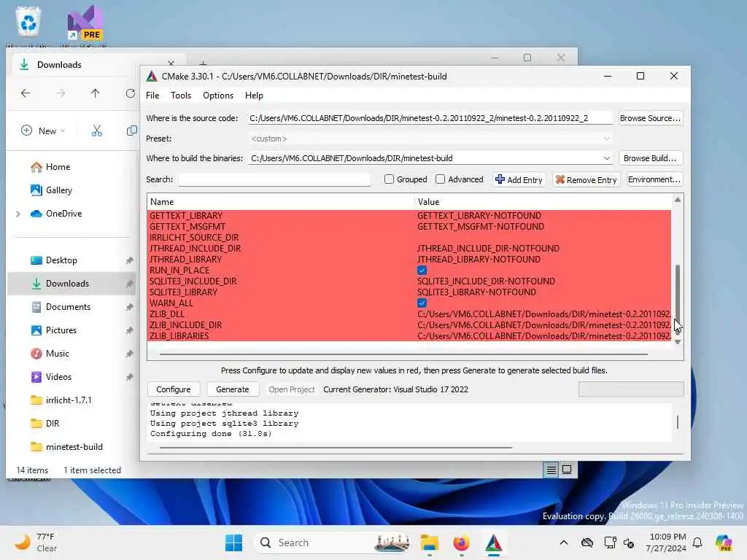
Task: Show hidden system tray icons
Action: [x=564, y=542]
